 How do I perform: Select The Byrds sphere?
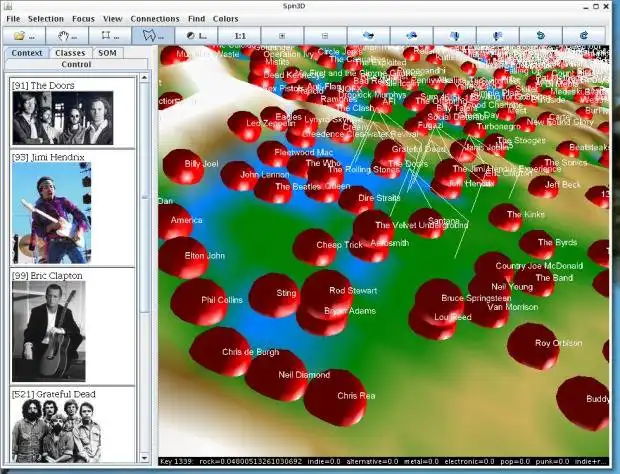(537, 244)
